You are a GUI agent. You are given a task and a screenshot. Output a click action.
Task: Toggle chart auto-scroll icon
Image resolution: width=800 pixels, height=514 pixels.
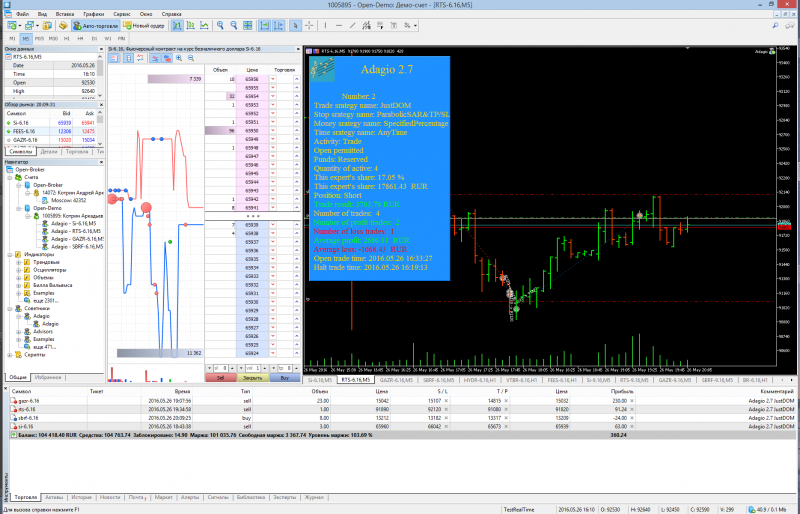coord(264,26)
